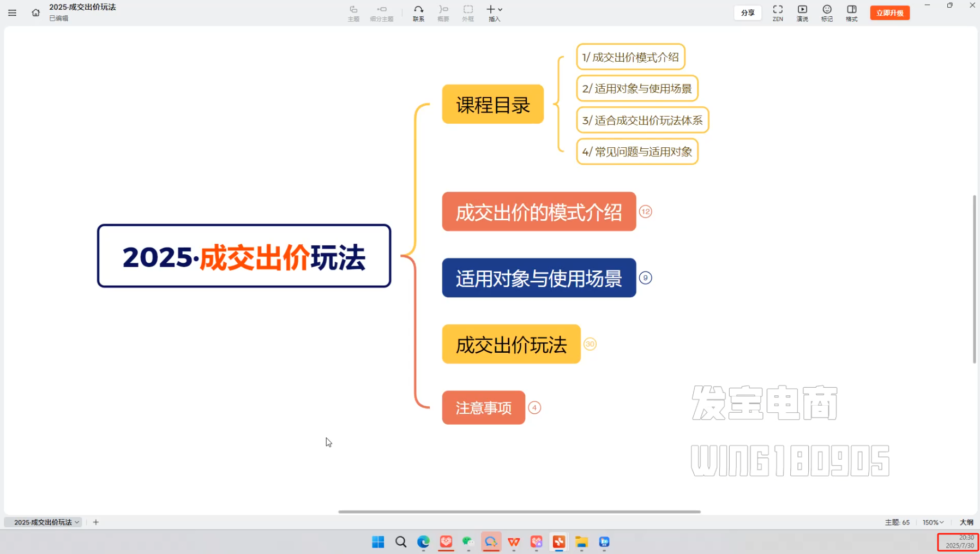Click the horizontal canvas scrollbar
The height and width of the screenshot is (554, 980).
[519, 511]
